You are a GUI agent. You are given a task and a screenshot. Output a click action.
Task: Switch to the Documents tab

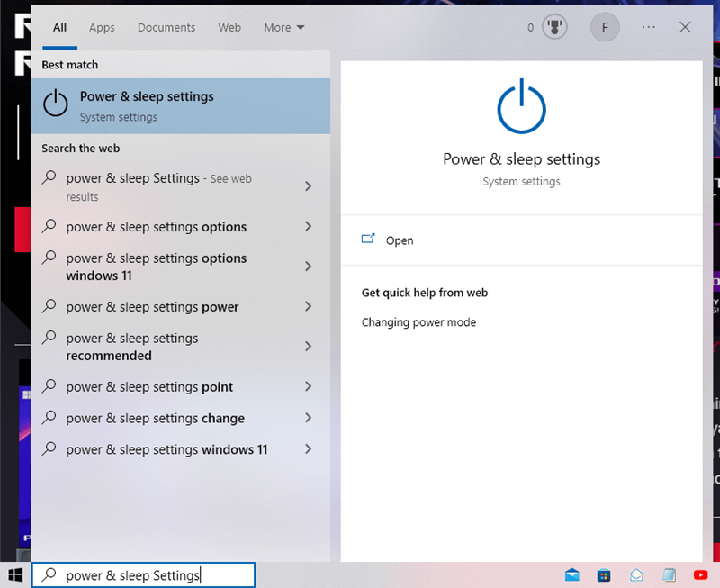(x=166, y=28)
